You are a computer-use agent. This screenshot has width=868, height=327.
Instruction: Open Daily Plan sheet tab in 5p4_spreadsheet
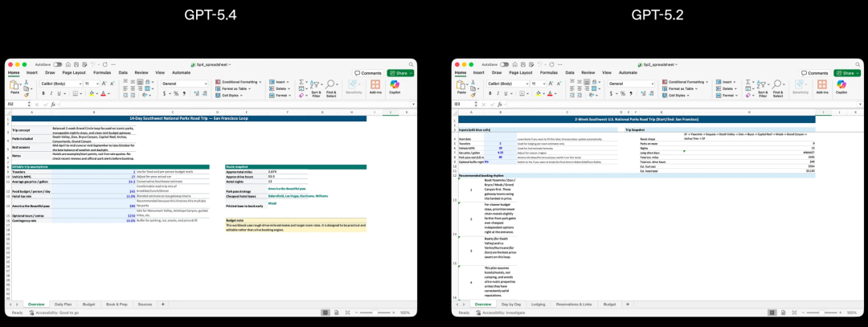pos(63,305)
